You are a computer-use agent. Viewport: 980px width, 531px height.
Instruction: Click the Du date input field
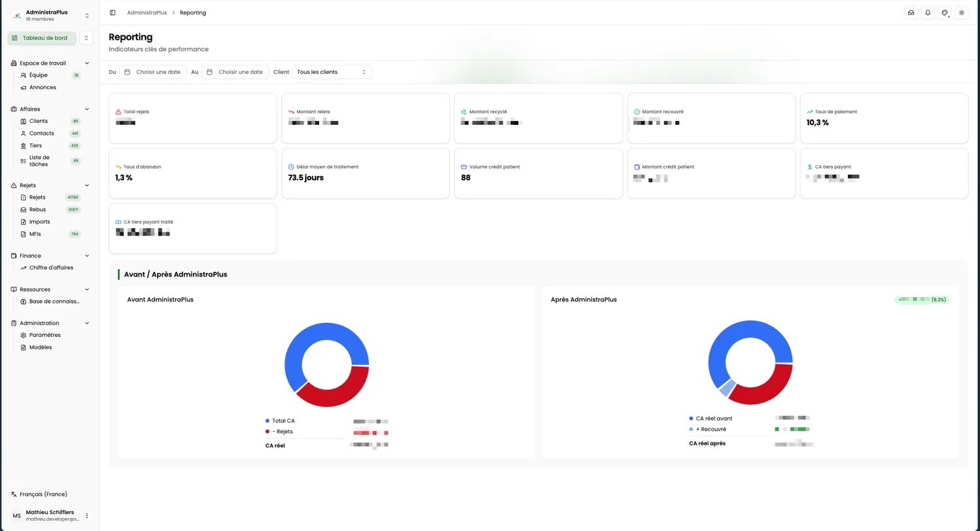[153, 72]
